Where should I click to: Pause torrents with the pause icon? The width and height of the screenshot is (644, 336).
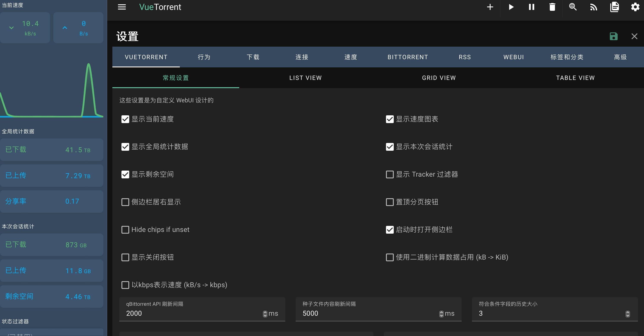click(x=531, y=7)
